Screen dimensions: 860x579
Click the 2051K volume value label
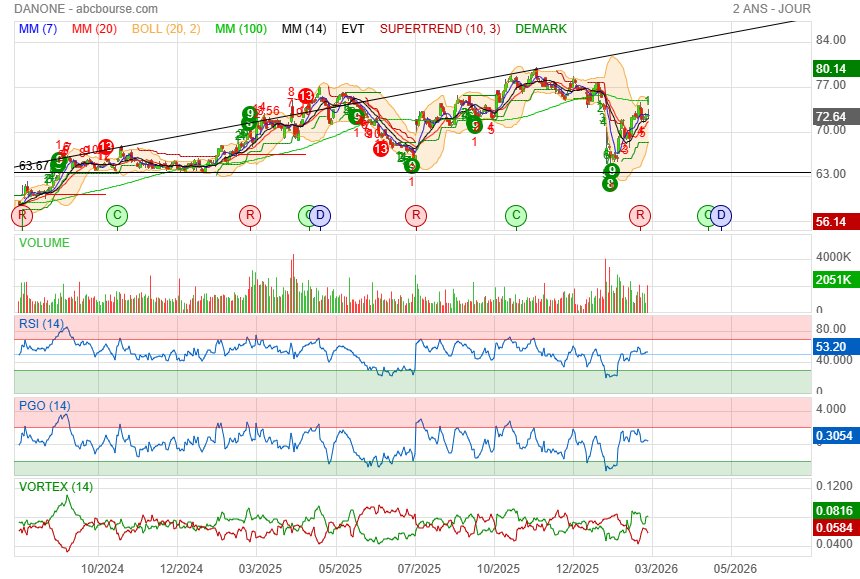pyautogui.click(x=831, y=283)
